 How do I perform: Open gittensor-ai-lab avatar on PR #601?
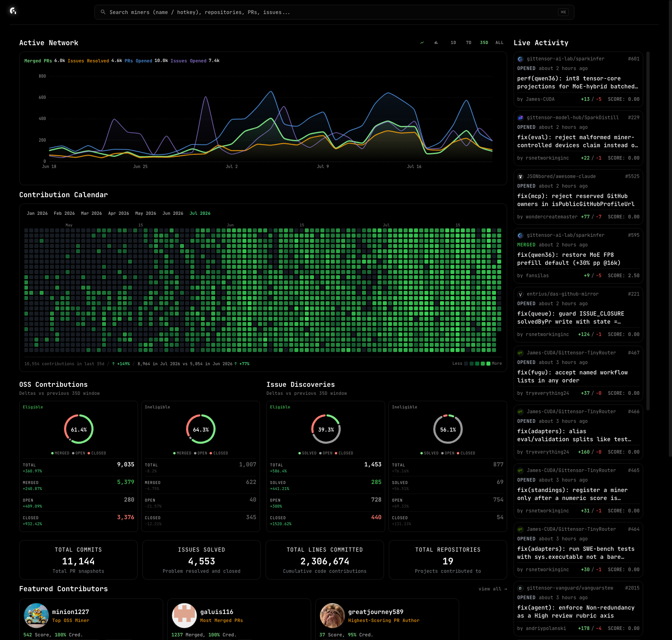[520, 59]
